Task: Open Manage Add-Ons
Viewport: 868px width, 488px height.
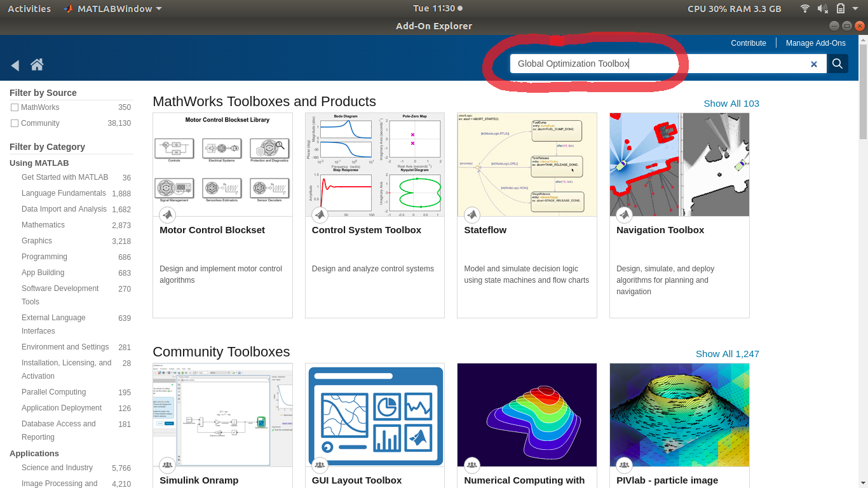Action: click(815, 43)
